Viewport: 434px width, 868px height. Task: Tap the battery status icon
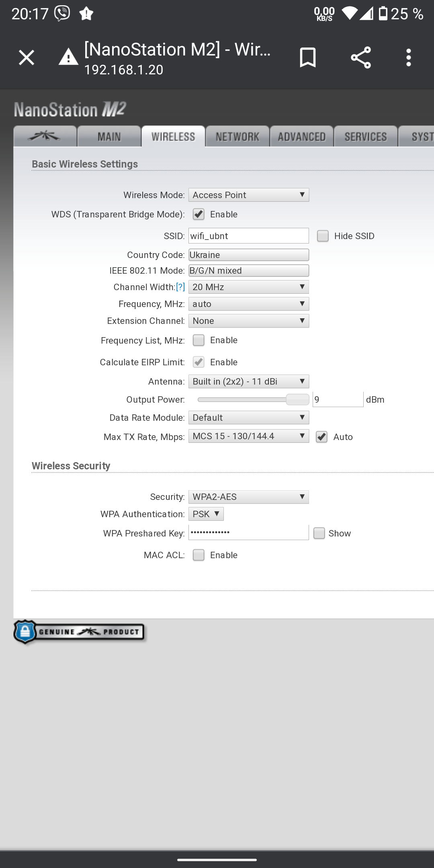(383, 14)
